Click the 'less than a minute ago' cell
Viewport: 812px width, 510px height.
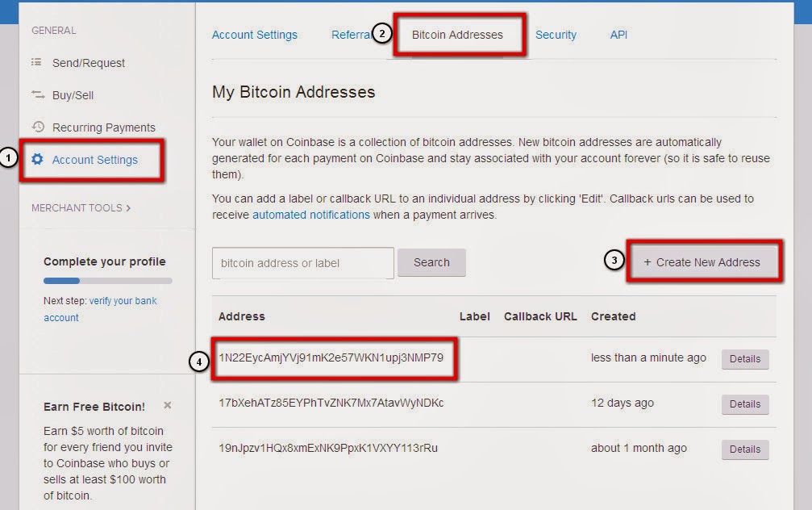648,357
